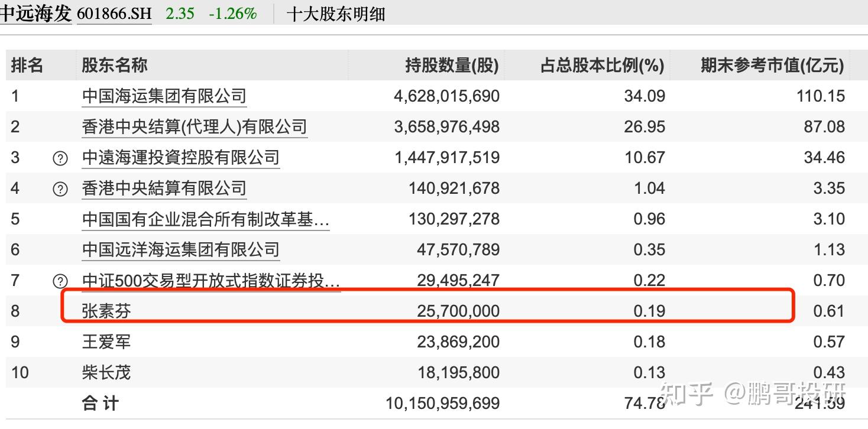Select the 十大股东明细 title

click(336, 14)
